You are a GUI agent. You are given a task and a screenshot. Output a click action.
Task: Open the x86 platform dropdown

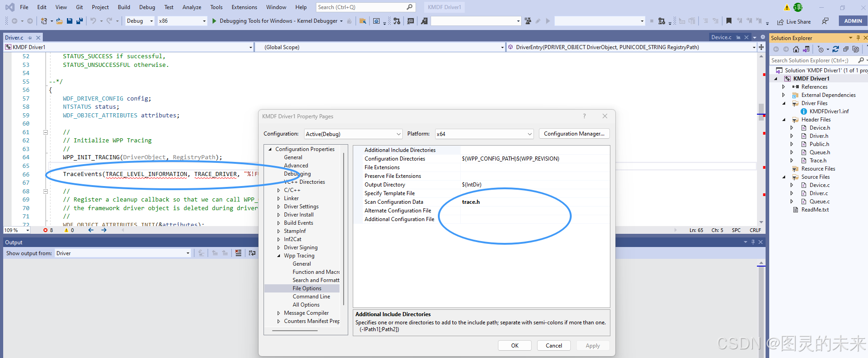(182, 21)
